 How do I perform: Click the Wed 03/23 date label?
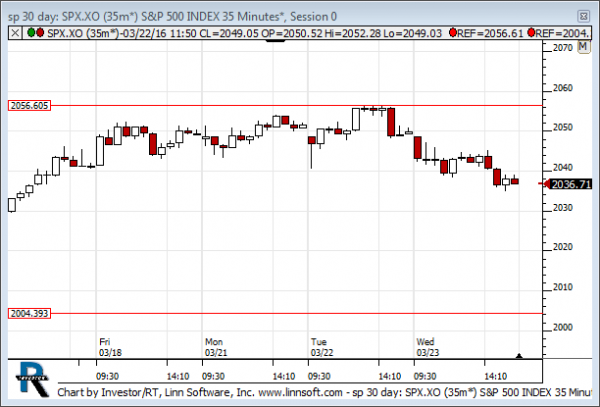point(427,346)
